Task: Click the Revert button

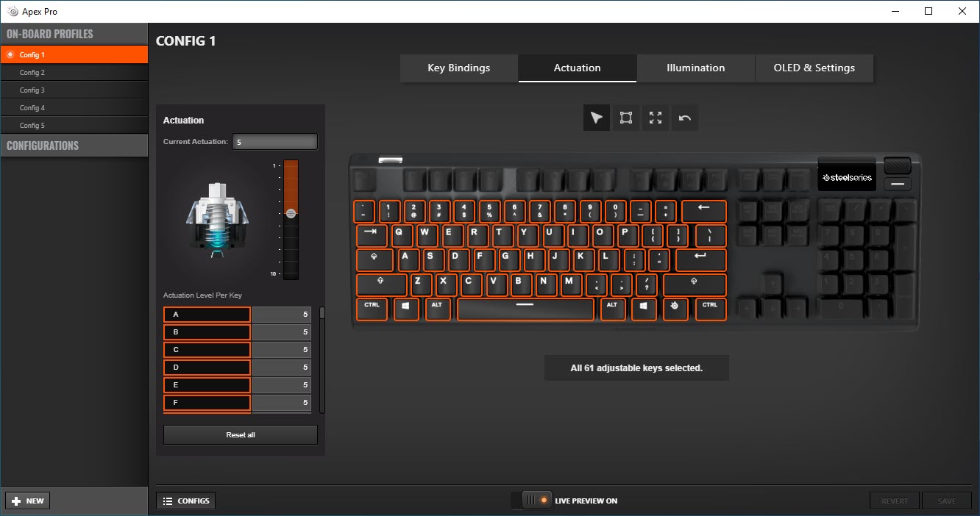Action: 895,501
